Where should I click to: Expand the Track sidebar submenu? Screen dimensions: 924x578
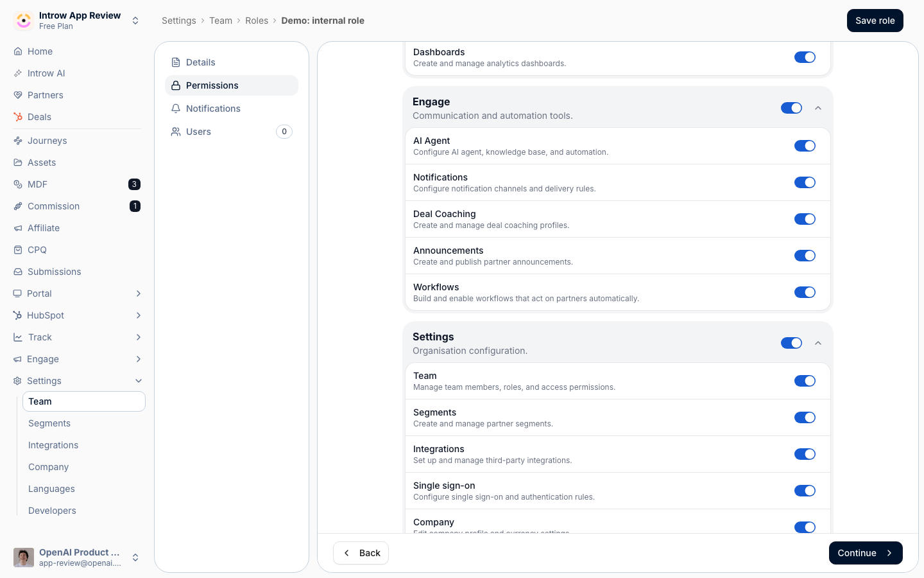pos(139,337)
